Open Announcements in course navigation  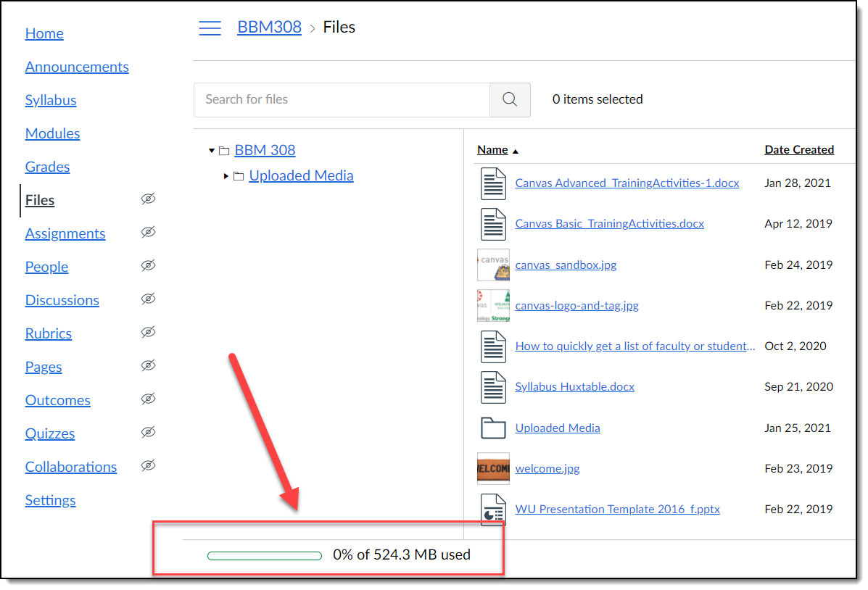click(x=77, y=67)
